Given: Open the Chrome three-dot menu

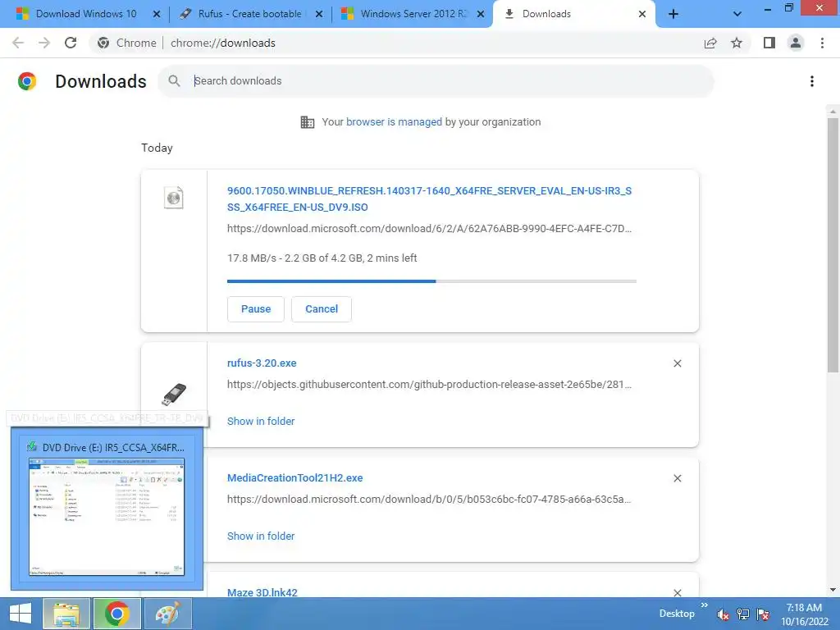Looking at the screenshot, I should coord(822,43).
